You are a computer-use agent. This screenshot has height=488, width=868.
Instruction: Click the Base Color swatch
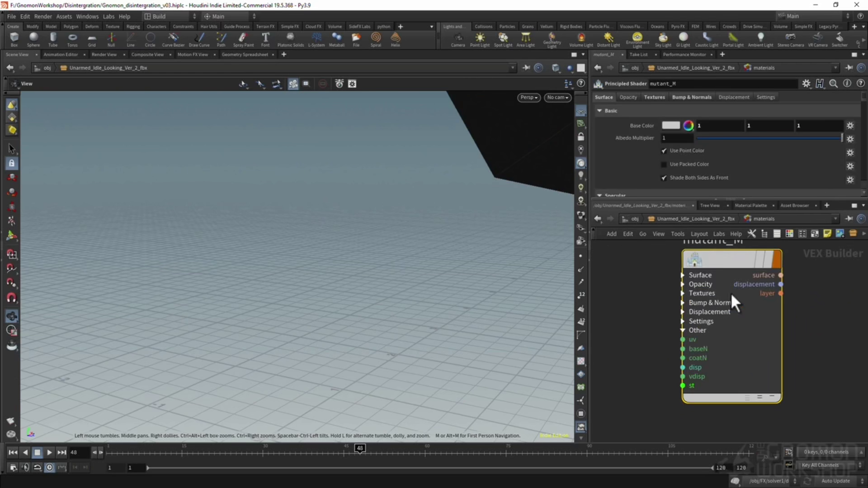coord(671,126)
